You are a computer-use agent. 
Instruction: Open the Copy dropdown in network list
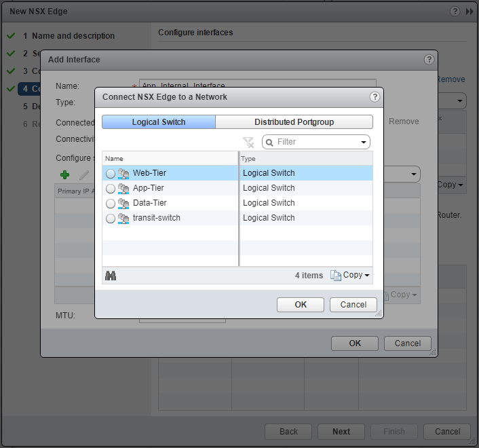[349, 275]
